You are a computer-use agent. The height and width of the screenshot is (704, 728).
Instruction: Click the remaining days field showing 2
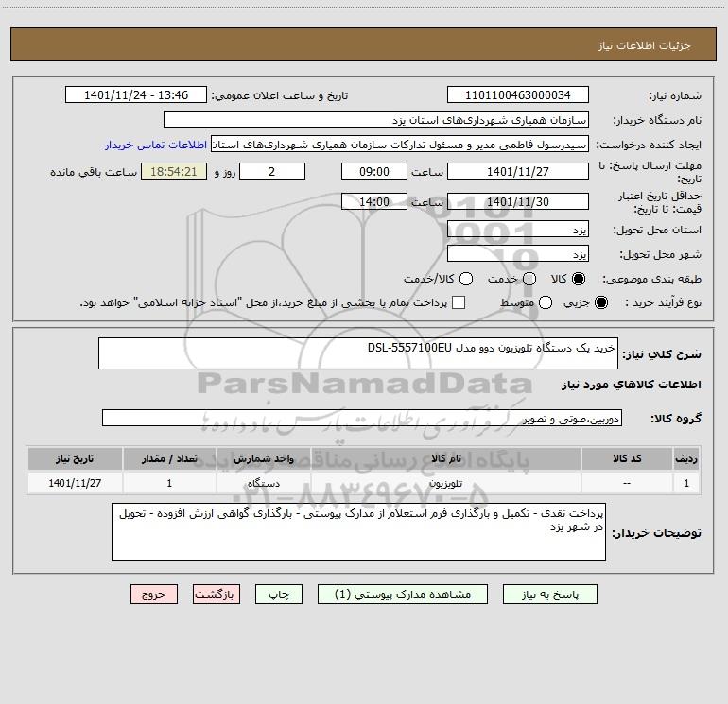[272, 171]
